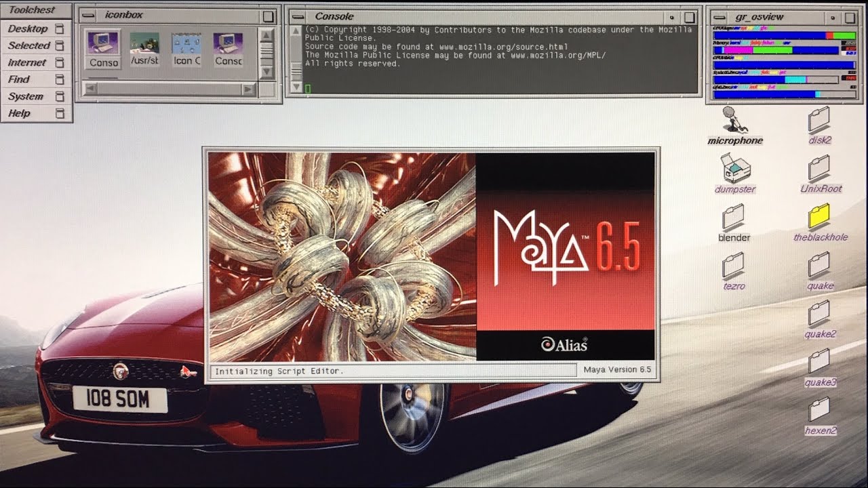This screenshot has height=488, width=868.
Task: Click the top CPU usage bar in gr_osview
Action: point(784,35)
